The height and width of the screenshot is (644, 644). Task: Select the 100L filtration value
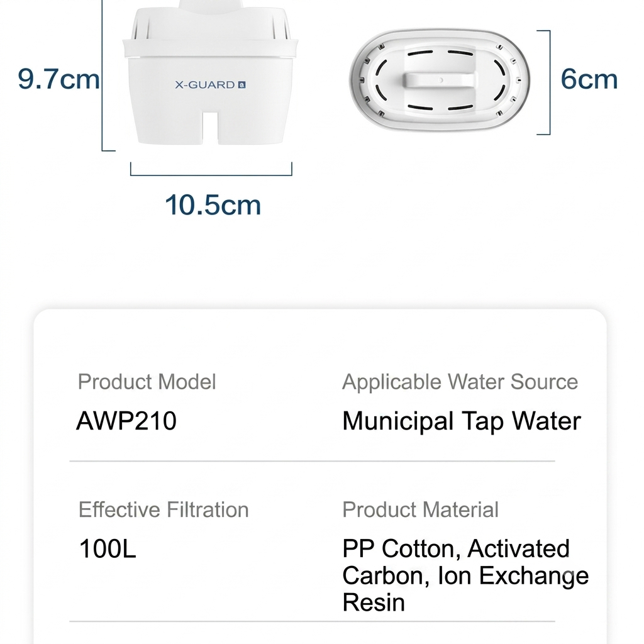[107, 548]
